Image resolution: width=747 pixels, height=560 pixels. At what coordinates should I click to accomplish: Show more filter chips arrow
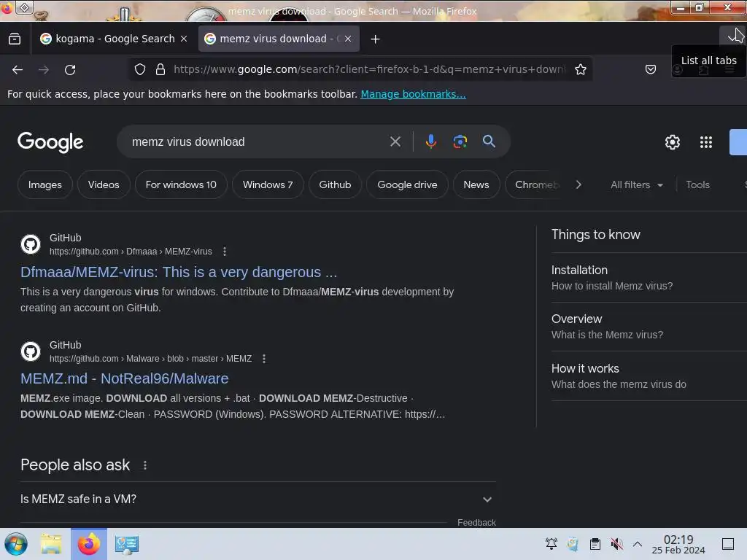pyautogui.click(x=578, y=184)
